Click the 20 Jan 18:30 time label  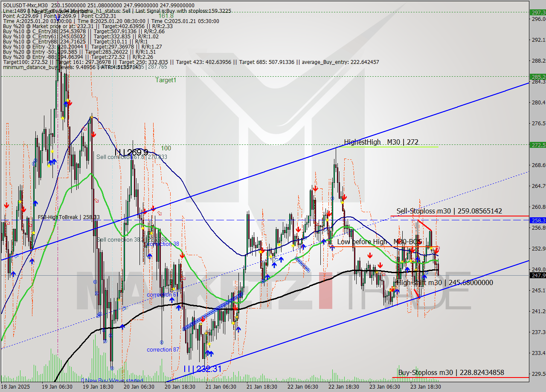pyautogui.click(x=180, y=387)
